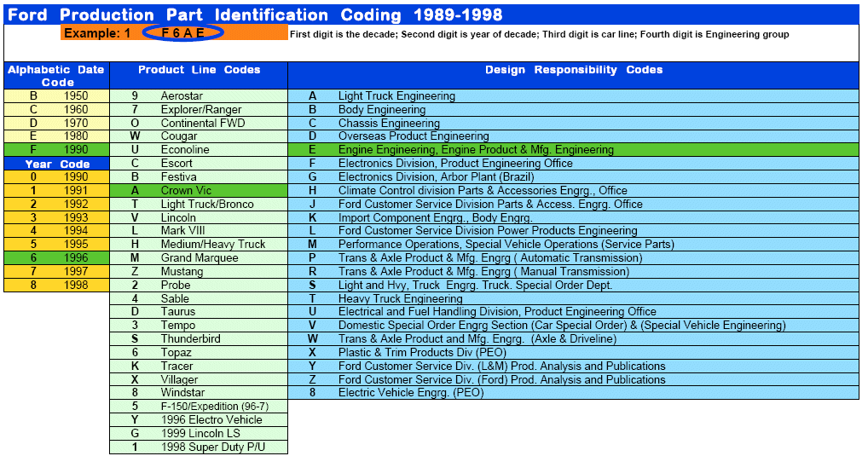Click the 'Grand Marquee' row
Screen dimensions: 868x456
[199, 258]
